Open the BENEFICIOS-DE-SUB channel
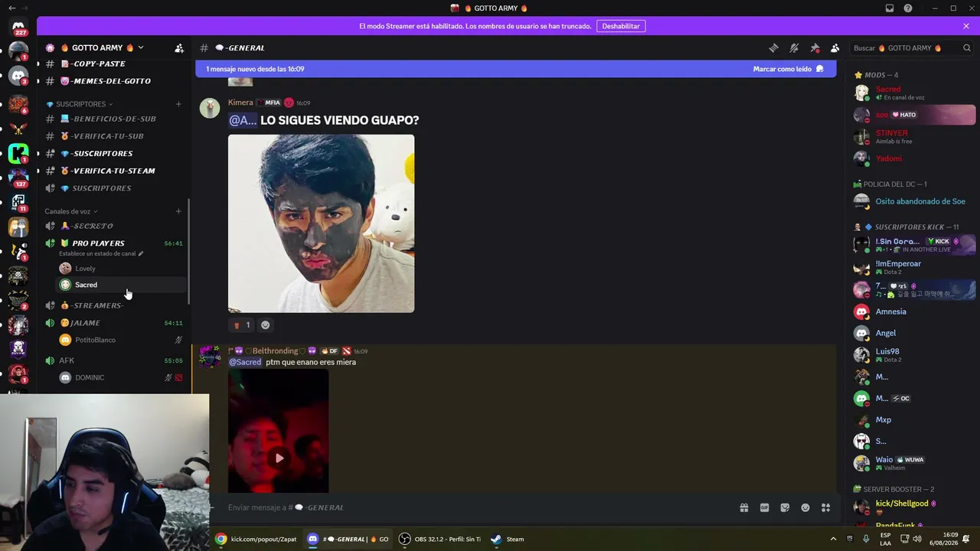 click(115, 119)
